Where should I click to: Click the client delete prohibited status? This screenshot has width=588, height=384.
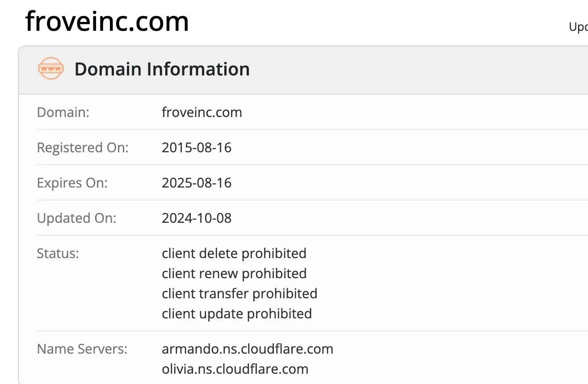pos(234,254)
